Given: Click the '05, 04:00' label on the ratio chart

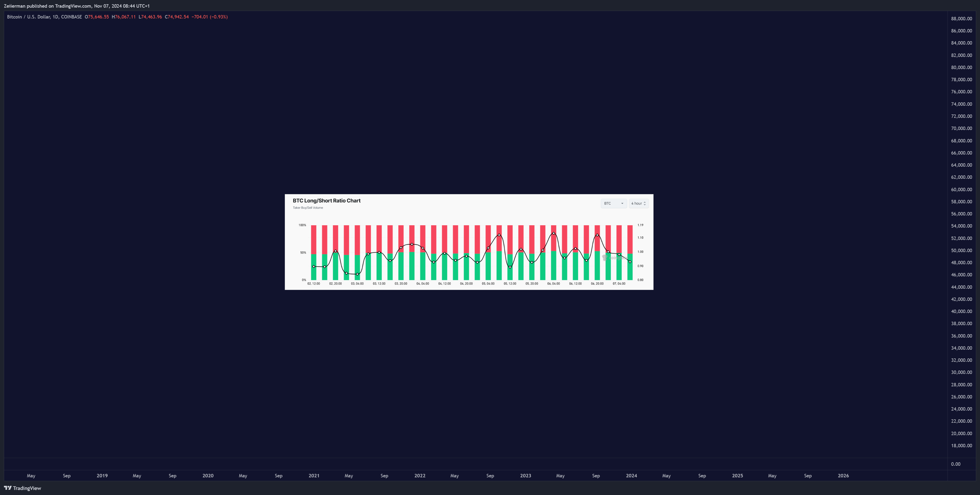Looking at the screenshot, I should (488, 283).
